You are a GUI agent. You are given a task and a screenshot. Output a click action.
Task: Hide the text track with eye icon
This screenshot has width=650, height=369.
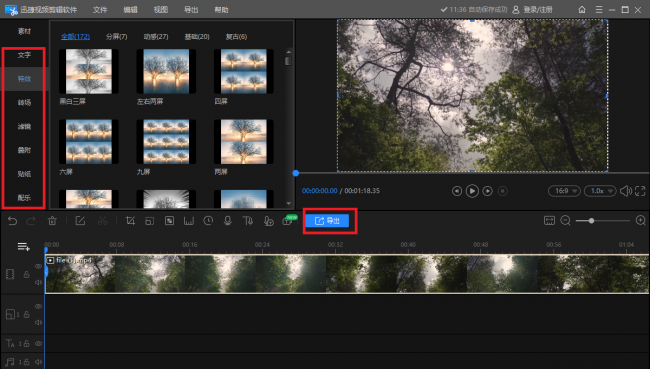coord(39,344)
